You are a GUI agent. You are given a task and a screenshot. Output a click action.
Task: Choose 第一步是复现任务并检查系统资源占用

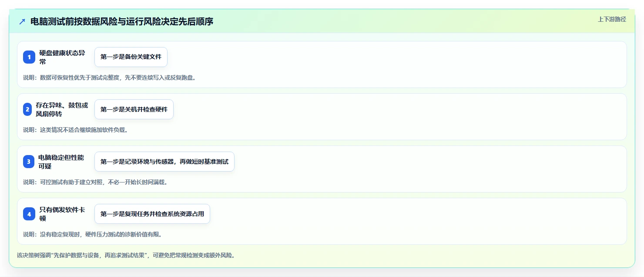pos(152,214)
